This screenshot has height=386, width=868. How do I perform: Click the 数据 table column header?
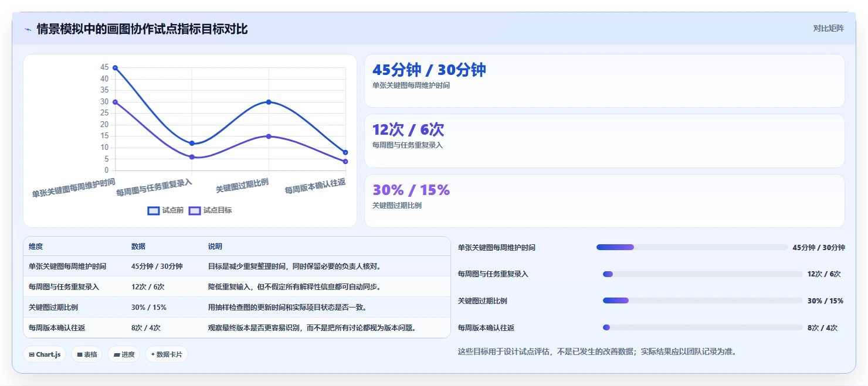click(x=138, y=247)
